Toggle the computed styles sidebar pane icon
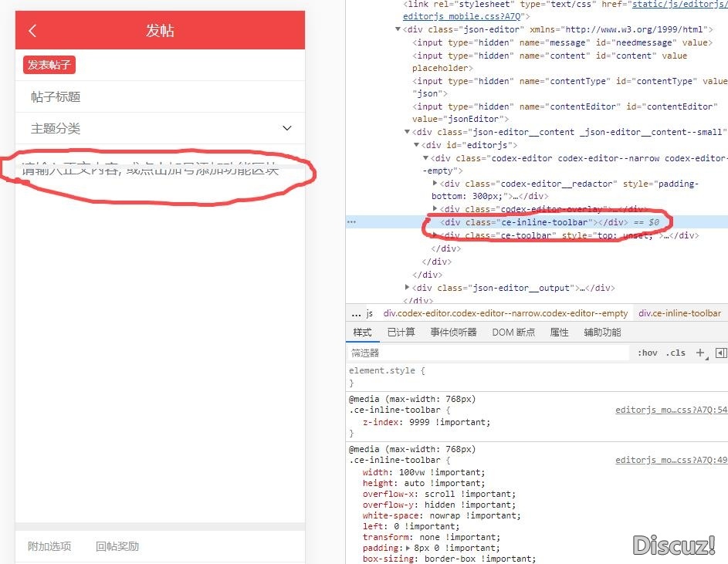728x564 pixels. [720, 353]
